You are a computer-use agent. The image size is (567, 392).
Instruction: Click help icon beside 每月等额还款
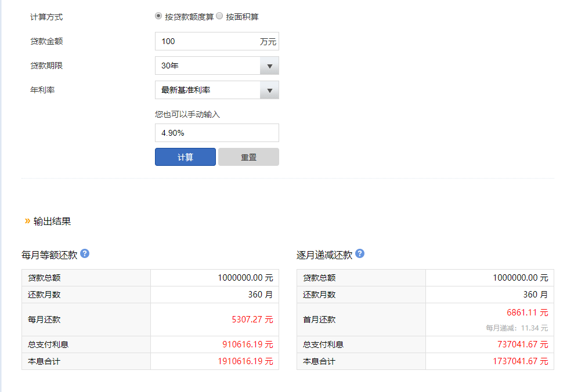pyautogui.click(x=85, y=253)
